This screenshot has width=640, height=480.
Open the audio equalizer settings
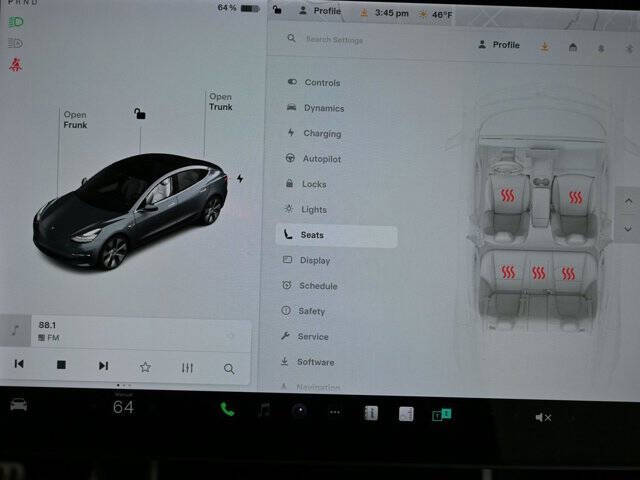187,368
